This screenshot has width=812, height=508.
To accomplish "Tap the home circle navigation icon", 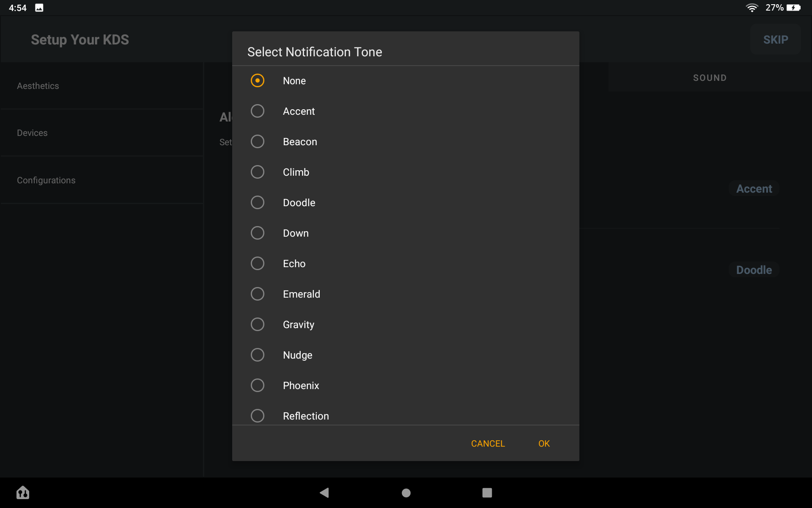I will (x=406, y=493).
